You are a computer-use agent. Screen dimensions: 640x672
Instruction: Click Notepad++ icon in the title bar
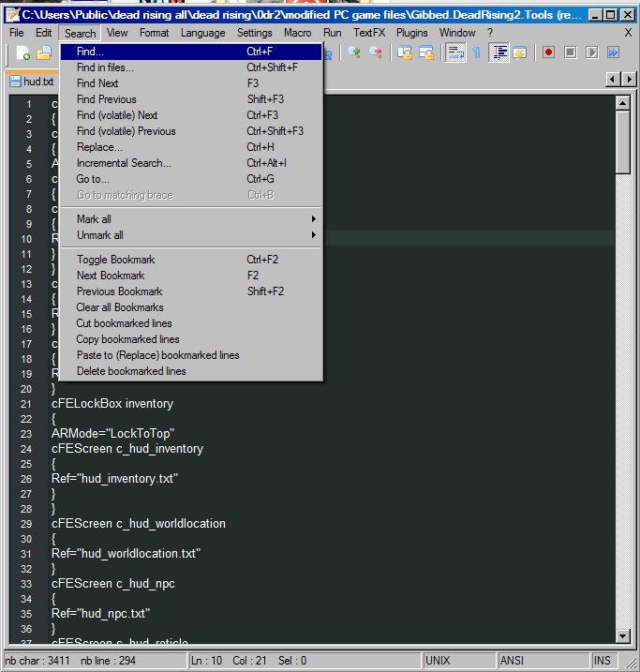(13, 15)
